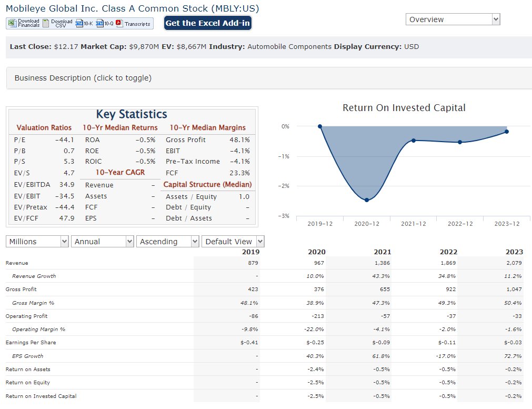Click the 2022 Gross Profit value 922

(x=450, y=289)
